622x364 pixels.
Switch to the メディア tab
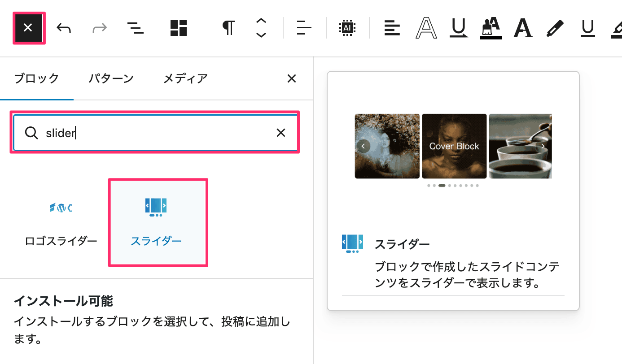pos(185,79)
